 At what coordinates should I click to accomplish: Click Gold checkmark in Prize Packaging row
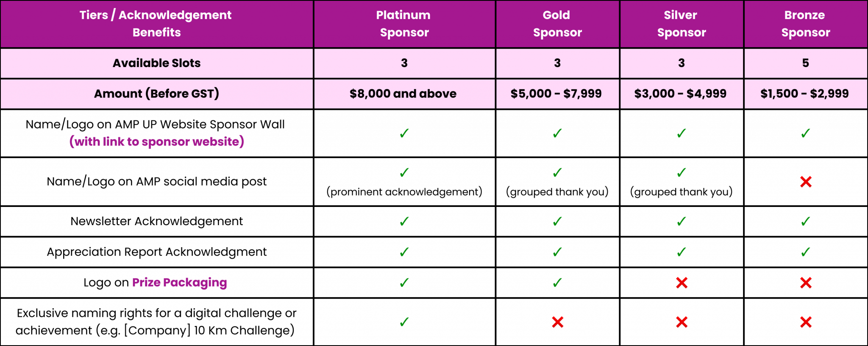pos(557,282)
